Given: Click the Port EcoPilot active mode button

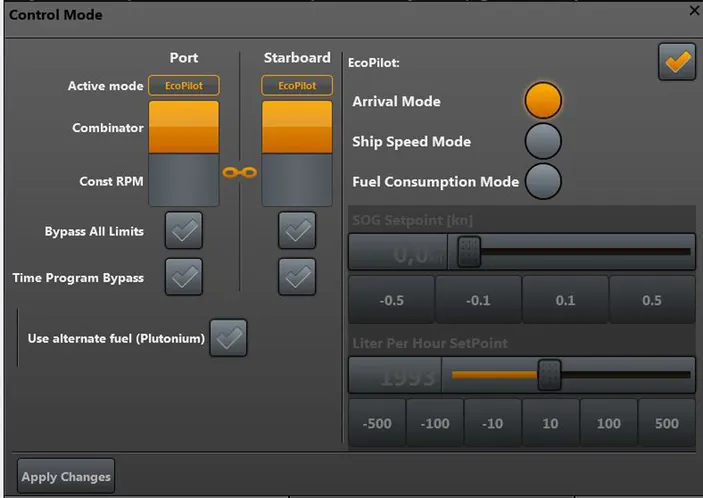Looking at the screenshot, I should (x=184, y=86).
